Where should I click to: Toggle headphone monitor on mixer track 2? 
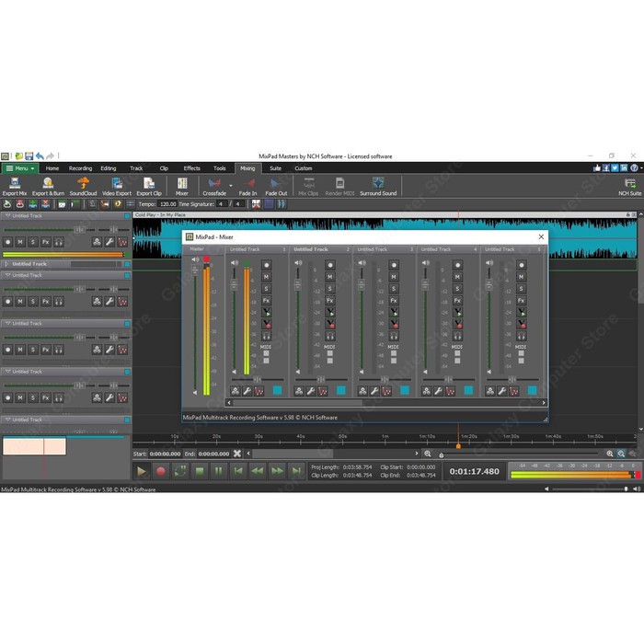[329, 336]
